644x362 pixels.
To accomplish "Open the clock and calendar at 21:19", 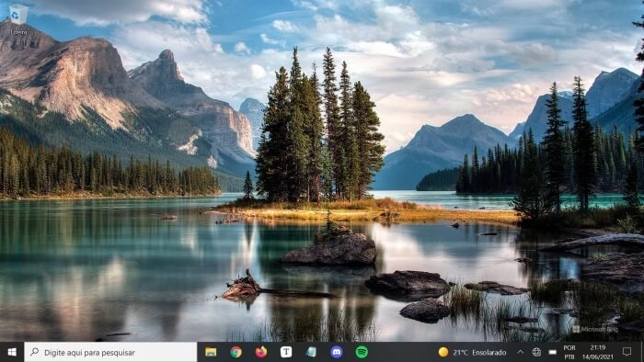I will (x=598, y=352).
